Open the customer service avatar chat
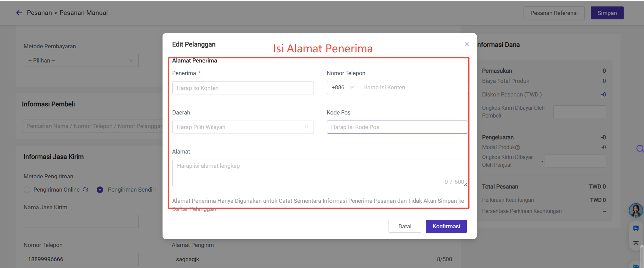Image resolution: width=644 pixels, height=268 pixels. (x=636, y=210)
